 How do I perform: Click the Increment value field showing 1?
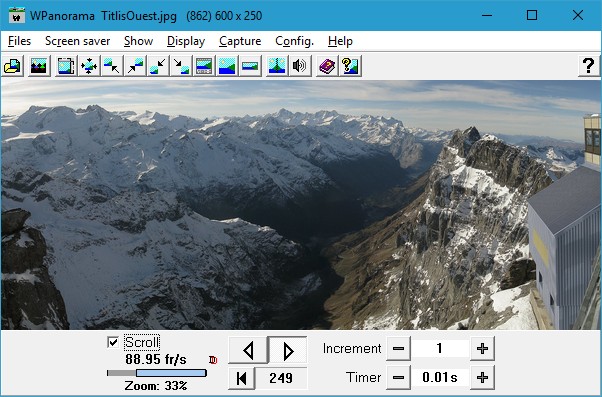(440, 349)
